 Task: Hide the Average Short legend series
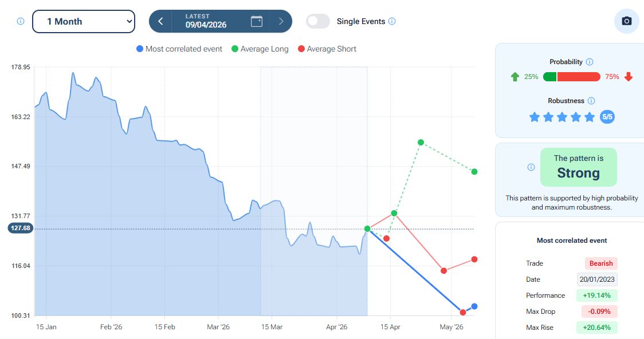(327, 49)
